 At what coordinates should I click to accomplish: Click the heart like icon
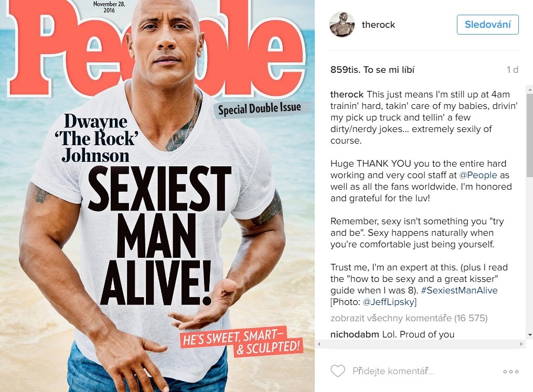338,371
